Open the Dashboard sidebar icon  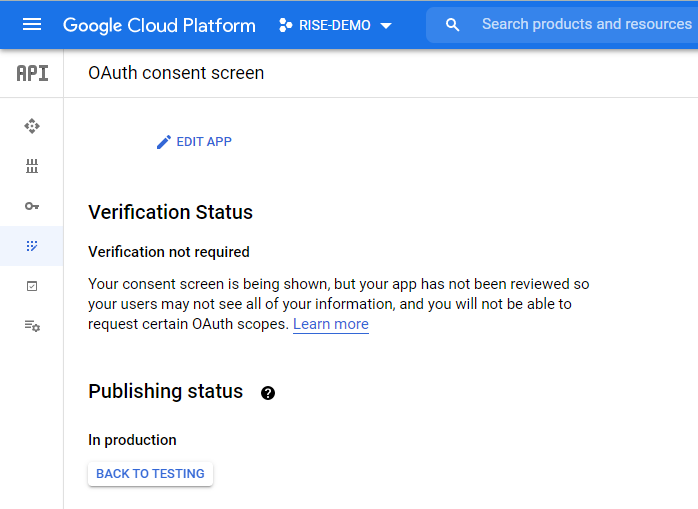click(x=32, y=126)
